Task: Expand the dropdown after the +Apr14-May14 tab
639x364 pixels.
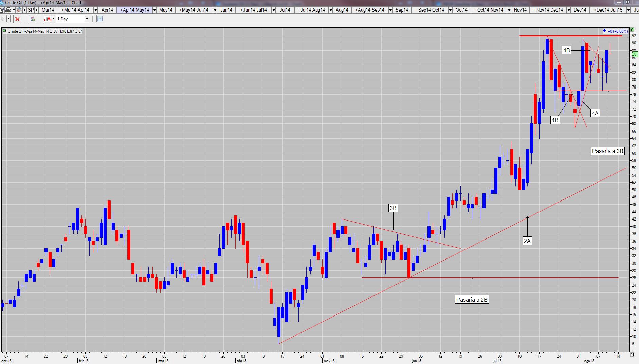Action: click(154, 10)
